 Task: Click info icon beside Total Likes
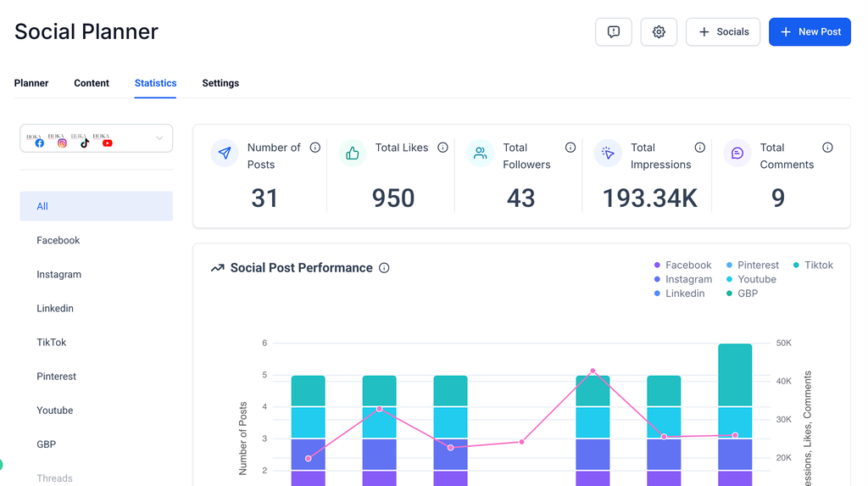(442, 148)
